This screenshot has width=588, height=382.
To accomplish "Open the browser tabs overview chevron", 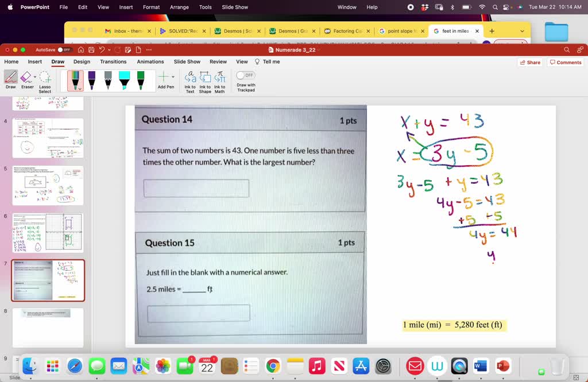I will click(x=522, y=31).
